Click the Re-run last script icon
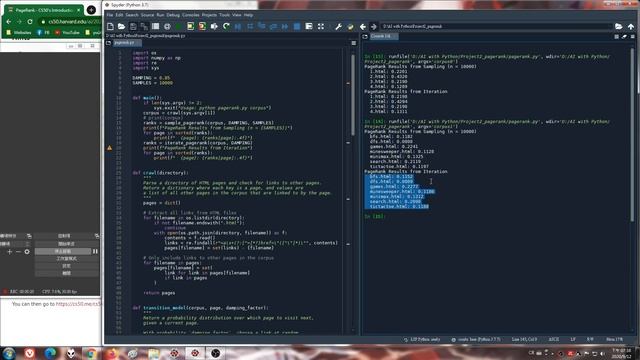 pyautogui.click(x=226, y=27)
